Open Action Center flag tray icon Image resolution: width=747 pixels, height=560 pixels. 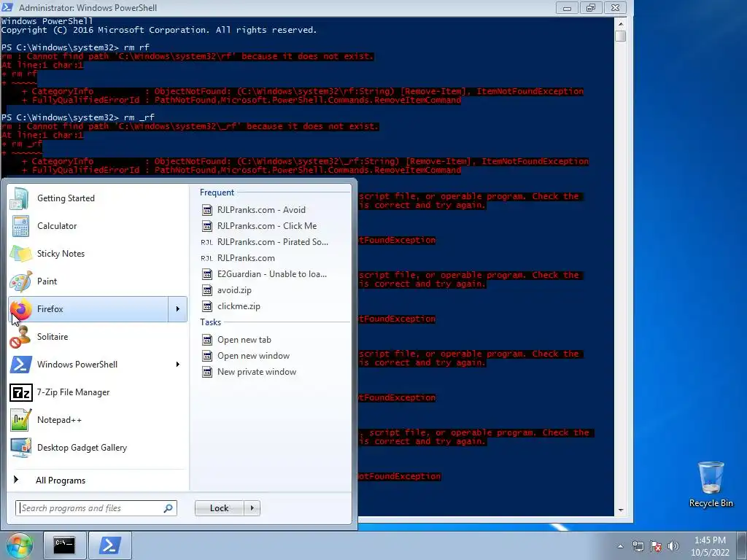coord(656,546)
